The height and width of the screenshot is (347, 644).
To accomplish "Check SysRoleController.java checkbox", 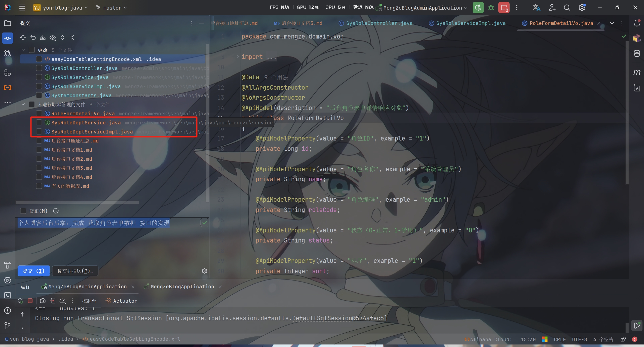I will 39,68.
